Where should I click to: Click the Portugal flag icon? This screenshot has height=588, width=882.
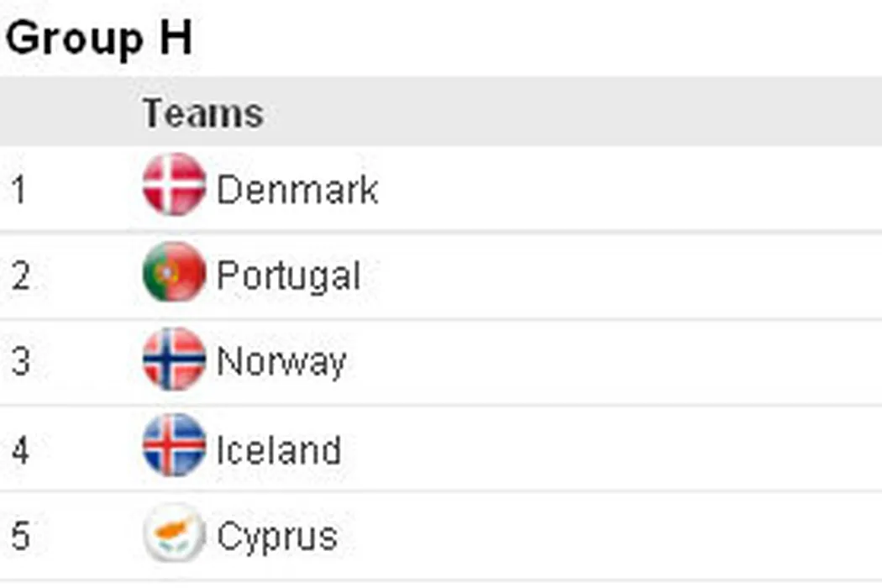(x=174, y=272)
